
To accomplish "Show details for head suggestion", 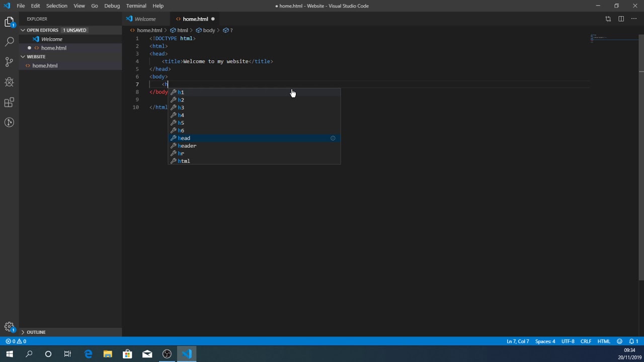I will pyautogui.click(x=333, y=138).
